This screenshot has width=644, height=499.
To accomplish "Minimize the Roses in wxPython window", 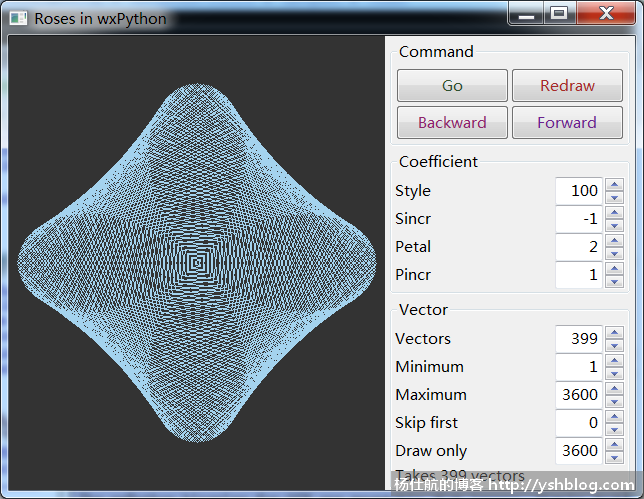I will [x=526, y=14].
